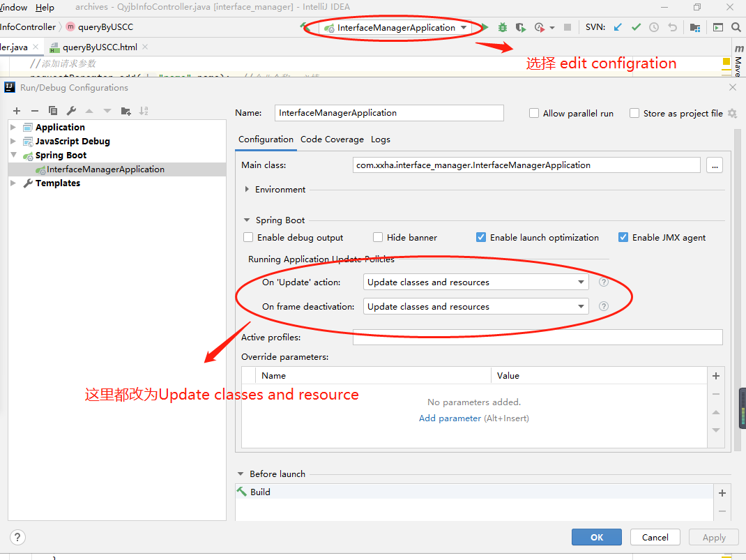Create new folder icon in configurations toolbar
This screenshot has width=746, height=560.
pos(125,111)
